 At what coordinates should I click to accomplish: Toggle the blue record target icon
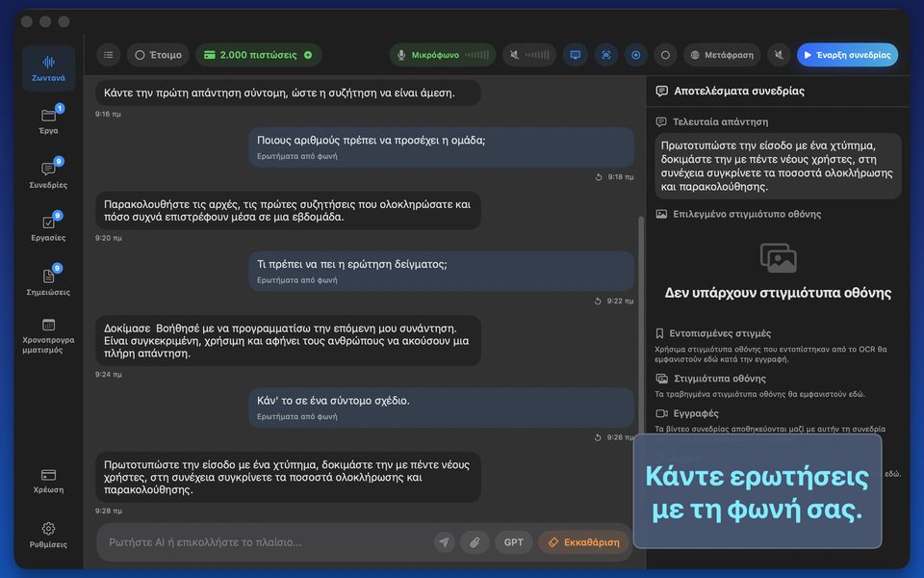pyautogui.click(x=636, y=55)
